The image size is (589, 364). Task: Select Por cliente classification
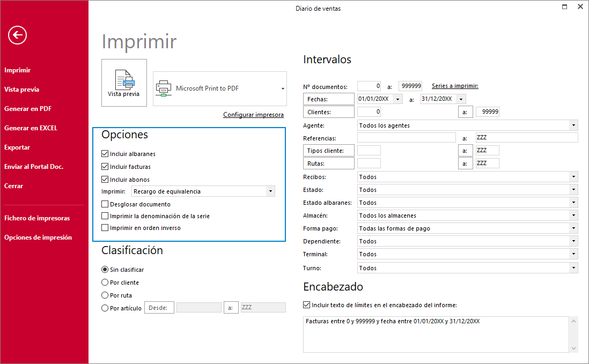pyautogui.click(x=105, y=282)
